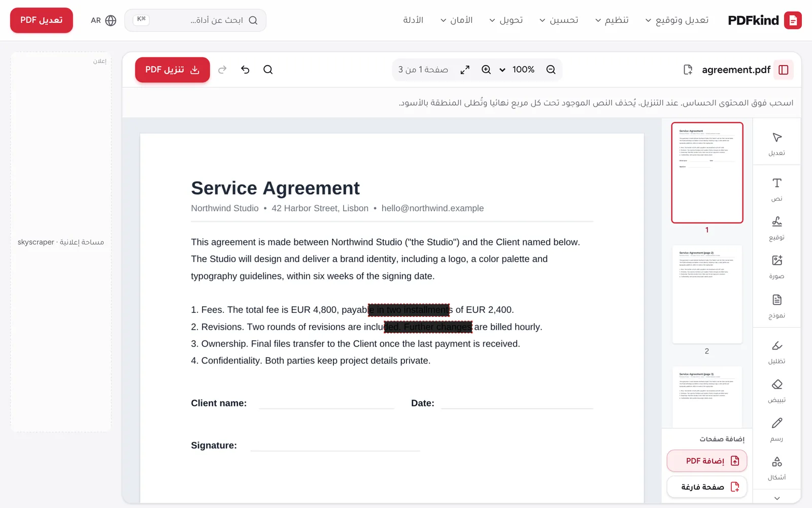Select the page 3 thumbnail
812x508 pixels.
(x=707, y=397)
